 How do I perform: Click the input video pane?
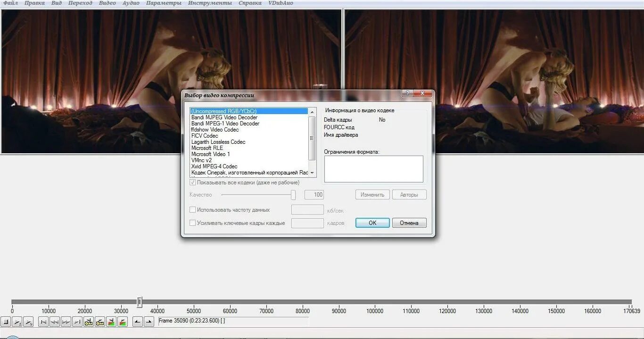[171, 81]
